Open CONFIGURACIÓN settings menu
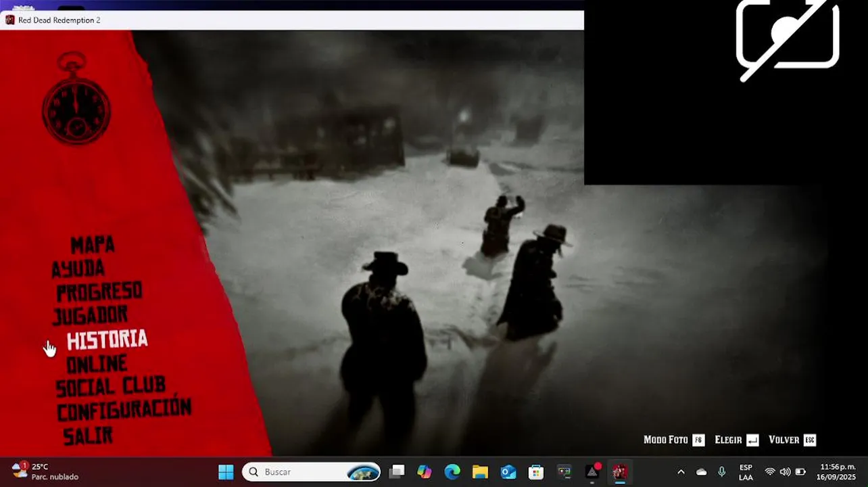This screenshot has height=487, width=868. pyautogui.click(x=124, y=410)
